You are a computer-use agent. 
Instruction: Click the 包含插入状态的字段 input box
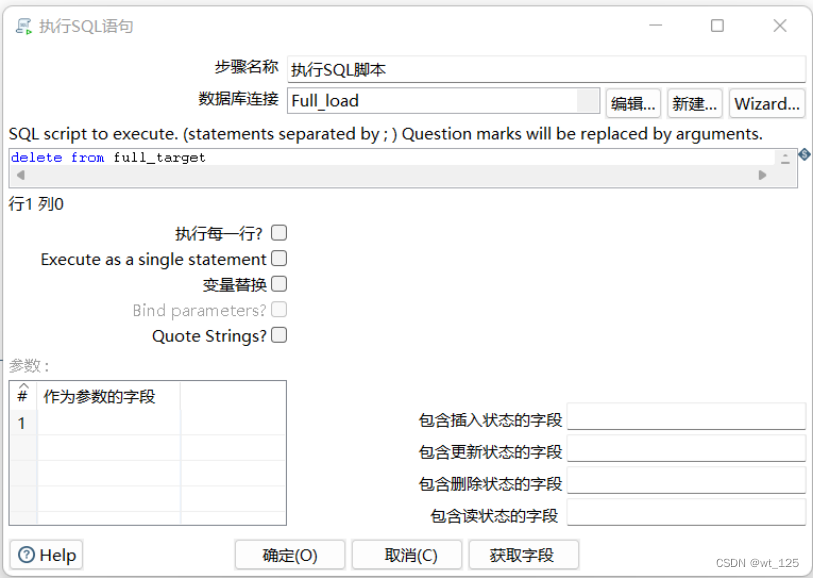(687, 417)
